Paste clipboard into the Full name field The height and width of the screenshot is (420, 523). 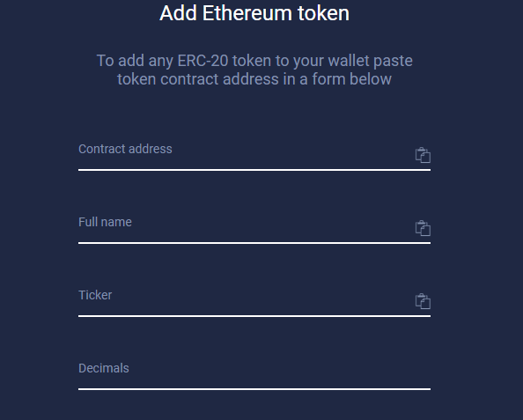tap(423, 228)
